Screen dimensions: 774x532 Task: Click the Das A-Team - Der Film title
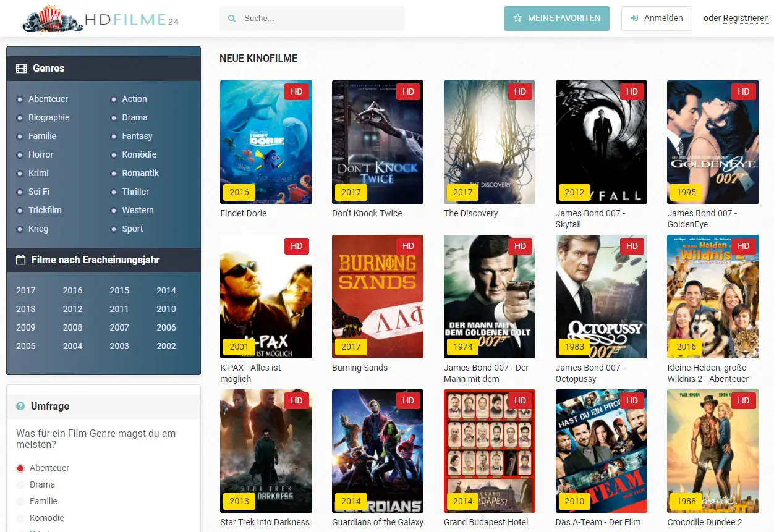(x=598, y=522)
